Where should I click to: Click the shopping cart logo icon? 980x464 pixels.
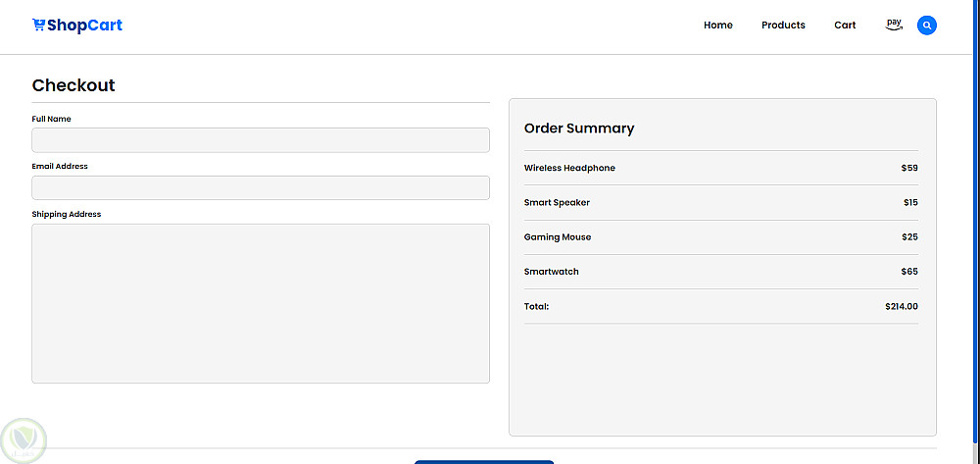click(38, 25)
